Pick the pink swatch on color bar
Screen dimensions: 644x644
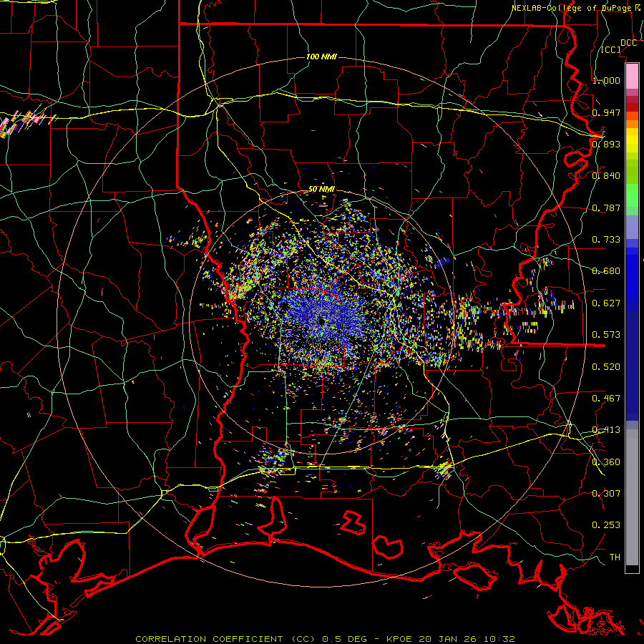click(x=632, y=77)
